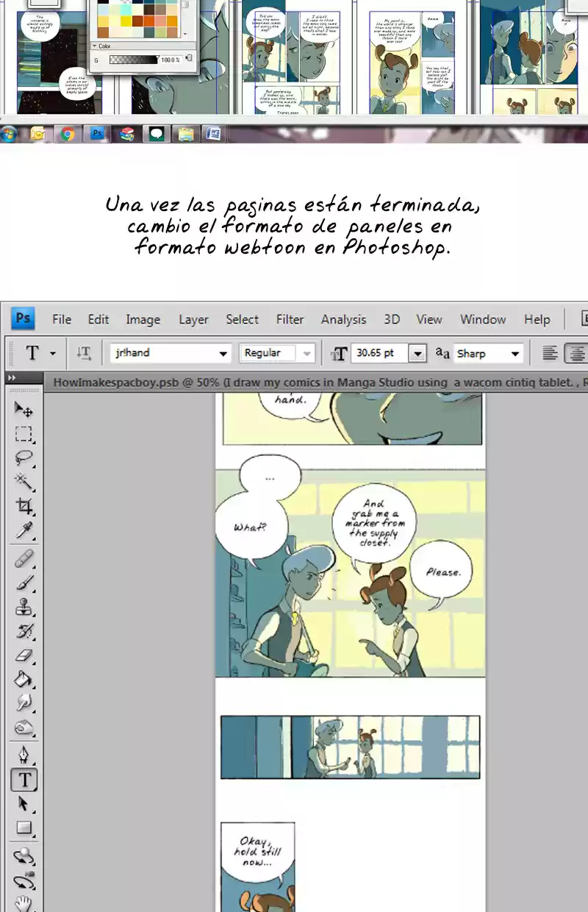Select the Crop tool

click(x=24, y=506)
